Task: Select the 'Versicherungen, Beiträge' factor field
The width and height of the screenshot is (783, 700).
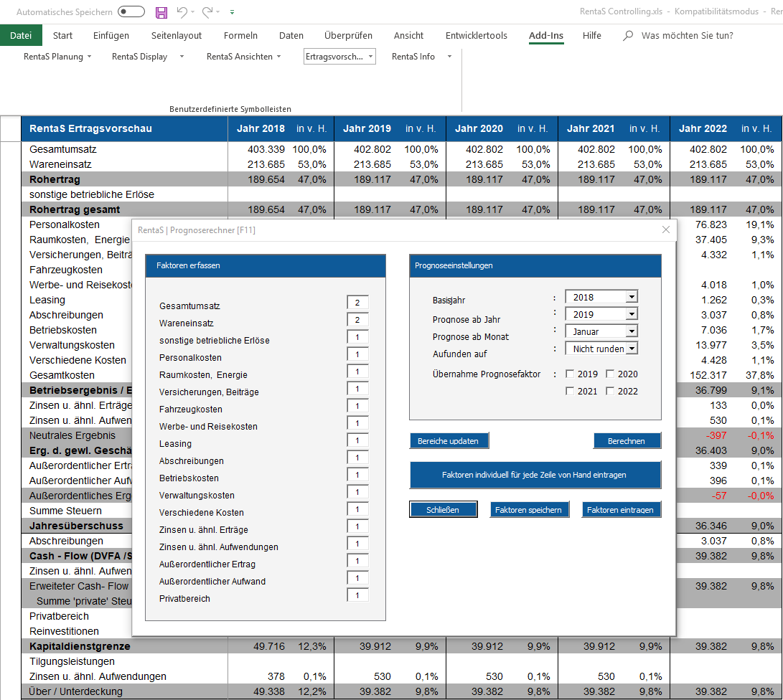Action: click(357, 389)
